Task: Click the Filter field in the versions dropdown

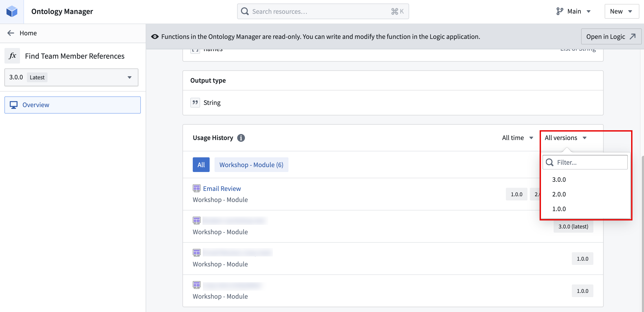Action: [585, 162]
